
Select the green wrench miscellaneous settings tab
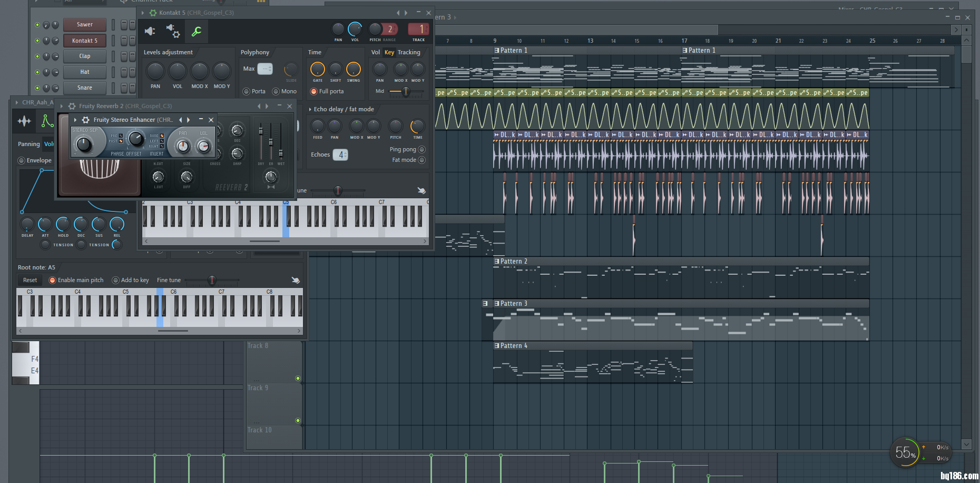coord(197,32)
